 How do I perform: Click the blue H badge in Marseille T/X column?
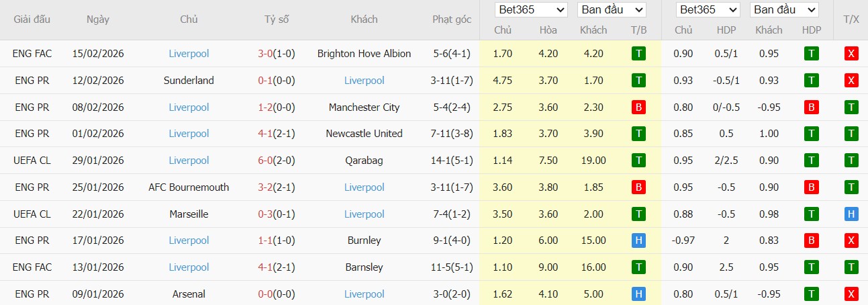click(851, 214)
